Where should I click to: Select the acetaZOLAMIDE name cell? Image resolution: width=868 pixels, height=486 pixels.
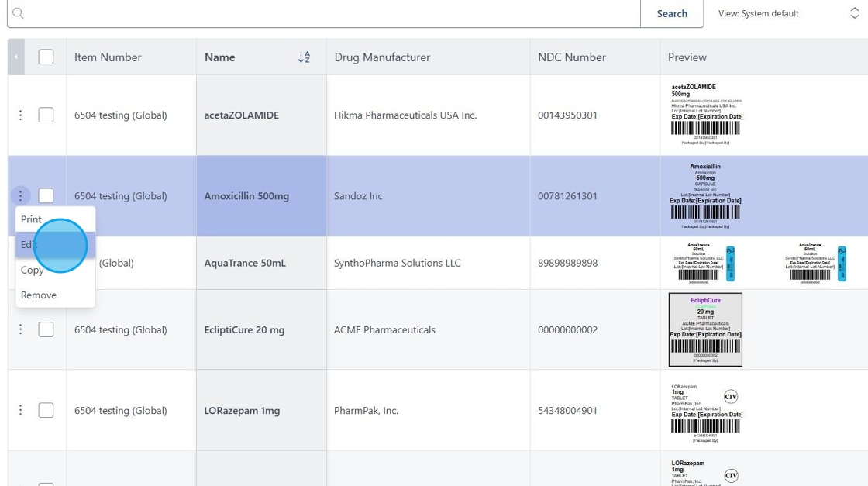[261, 115]
